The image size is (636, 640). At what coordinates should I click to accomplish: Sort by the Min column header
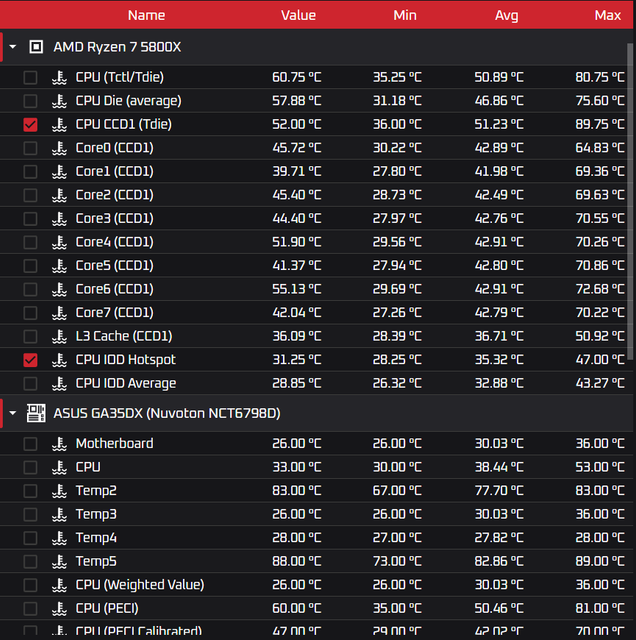click(405, 15)
